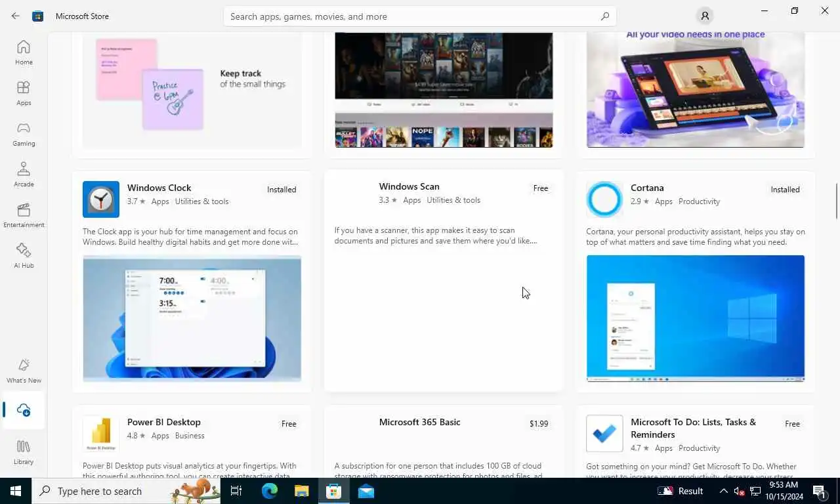Open the Home section in sidebar
The width and height of the screenshot is (840, 504).
coord(24,52)
